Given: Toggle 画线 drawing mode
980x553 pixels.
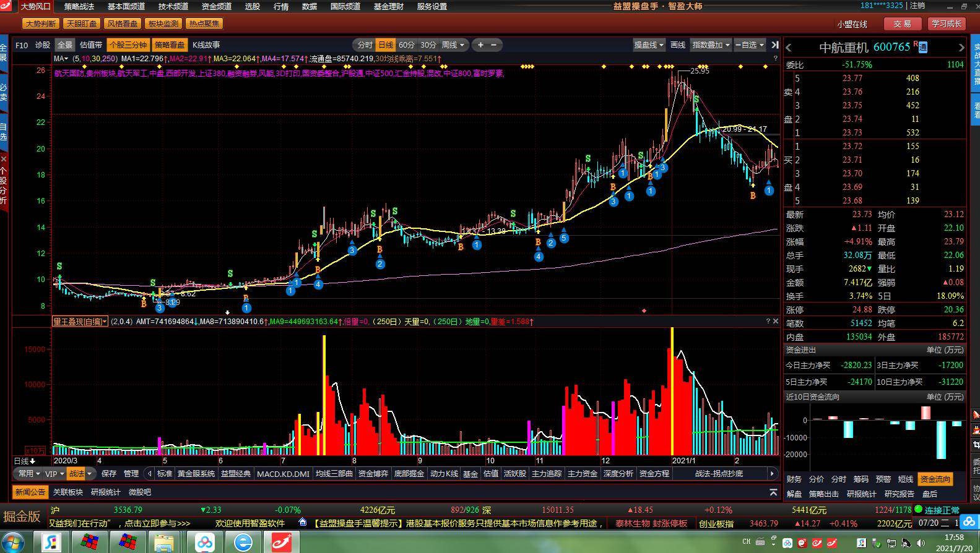Looking at the screenshot, I should pos(678,45).
